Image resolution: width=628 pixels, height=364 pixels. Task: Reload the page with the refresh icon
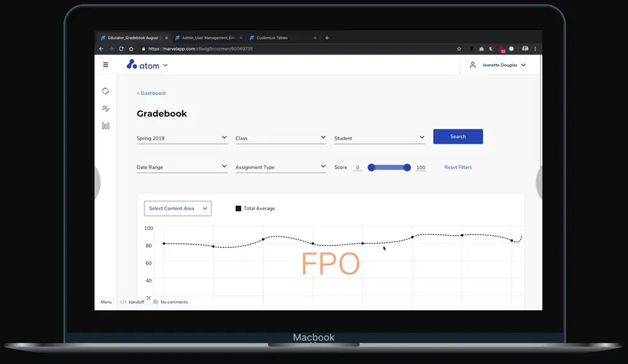coord(121,49)
